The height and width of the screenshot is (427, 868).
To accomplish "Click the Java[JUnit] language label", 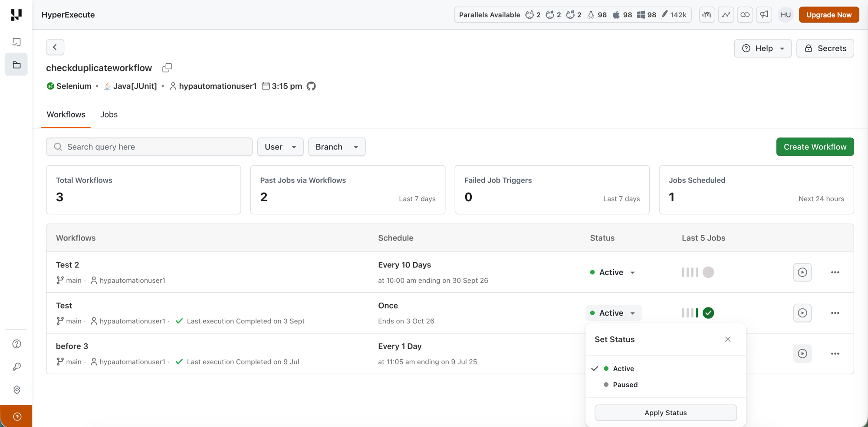I will (x=130, y=86).
